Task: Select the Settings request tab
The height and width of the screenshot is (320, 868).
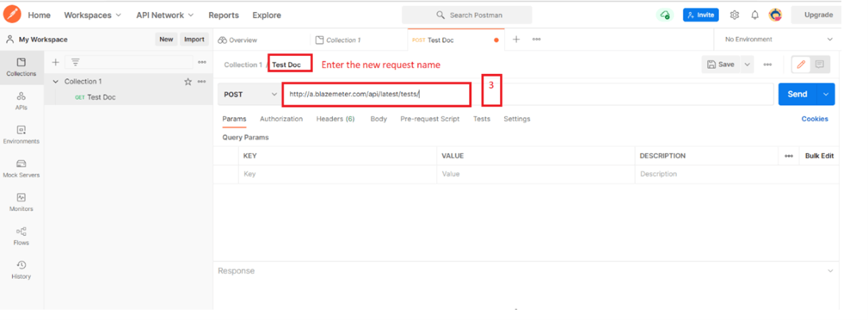Action: [517, 119]
